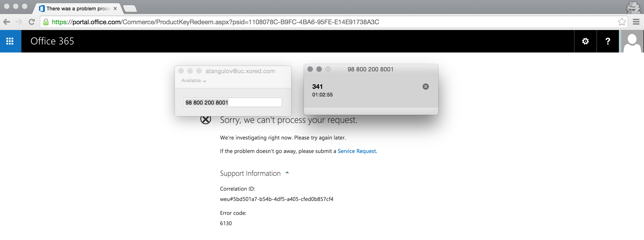This screenshot has height=240, width=644.
Task: End call 341 with the X icon
Action: (x=426, y=87)
